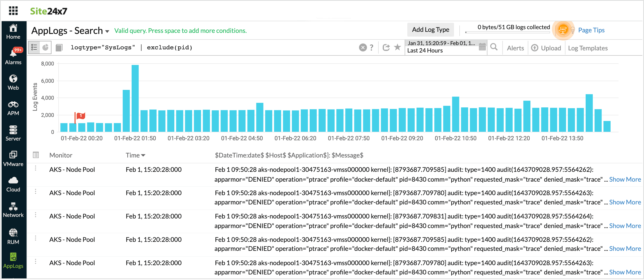Click the Add Log Type button

(x=430, y=30)
